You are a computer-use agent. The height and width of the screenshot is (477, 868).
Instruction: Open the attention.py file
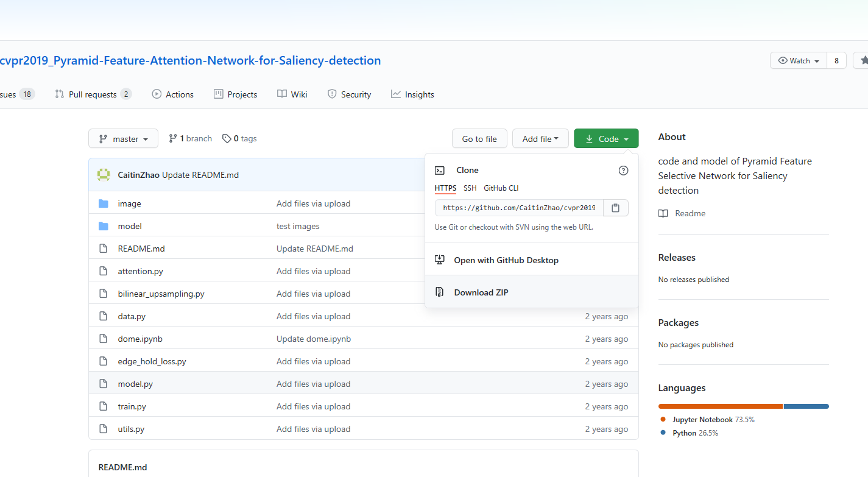click(141, 271)
